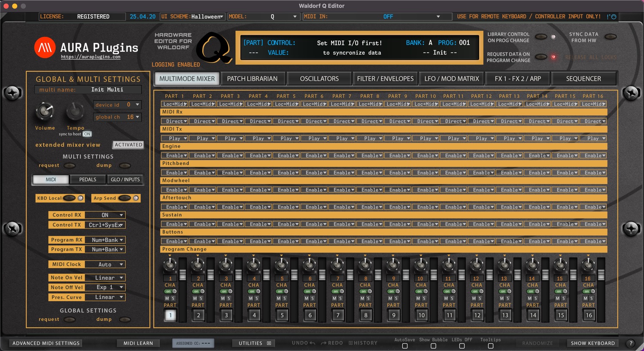Toggle KBD Local switch
This screenshot has height=351, width=644.
69,198
